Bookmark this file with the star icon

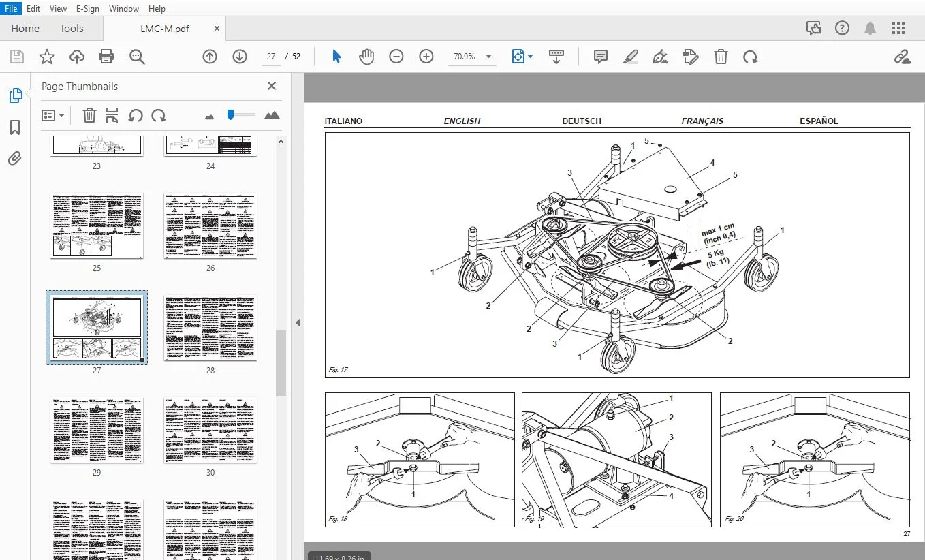47,57
